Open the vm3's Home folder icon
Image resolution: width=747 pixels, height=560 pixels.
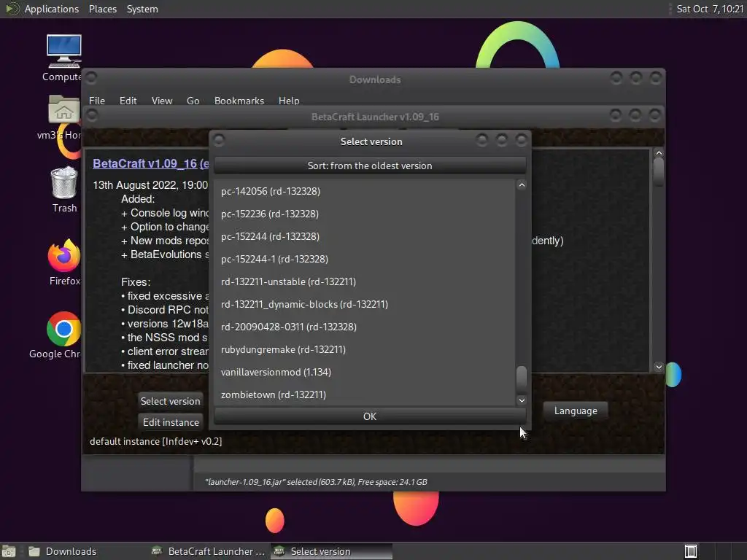click(x=64, y=117)
